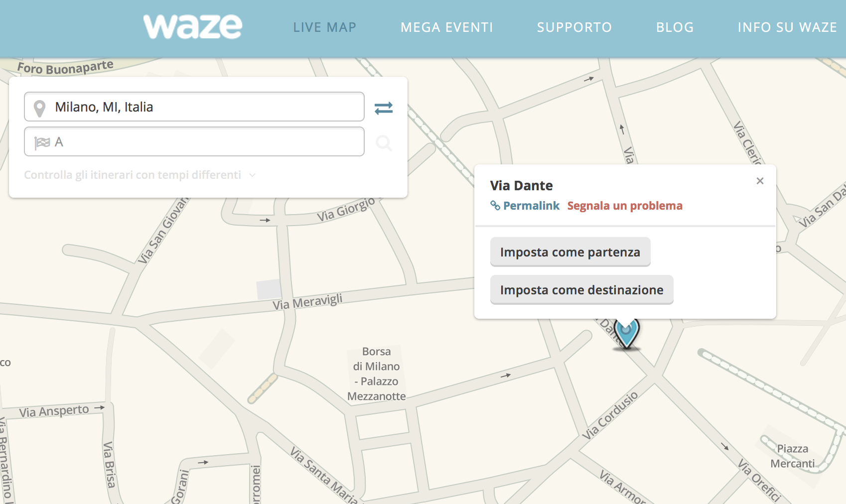Image resolution: width=846 pixels, height=504 pixels.
Task: Open the Live Map menu item
Action: [324, 27]
